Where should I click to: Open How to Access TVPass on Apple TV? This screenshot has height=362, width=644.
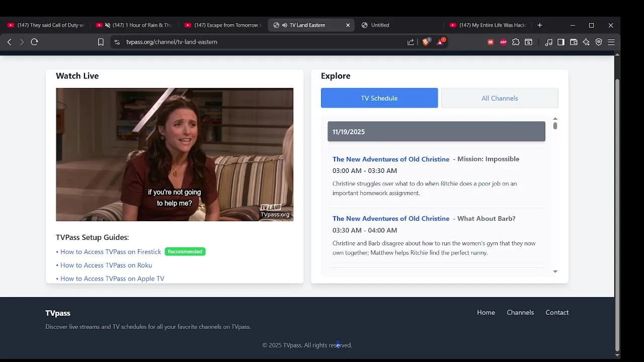pyautogui.click(x=112, y=279)
